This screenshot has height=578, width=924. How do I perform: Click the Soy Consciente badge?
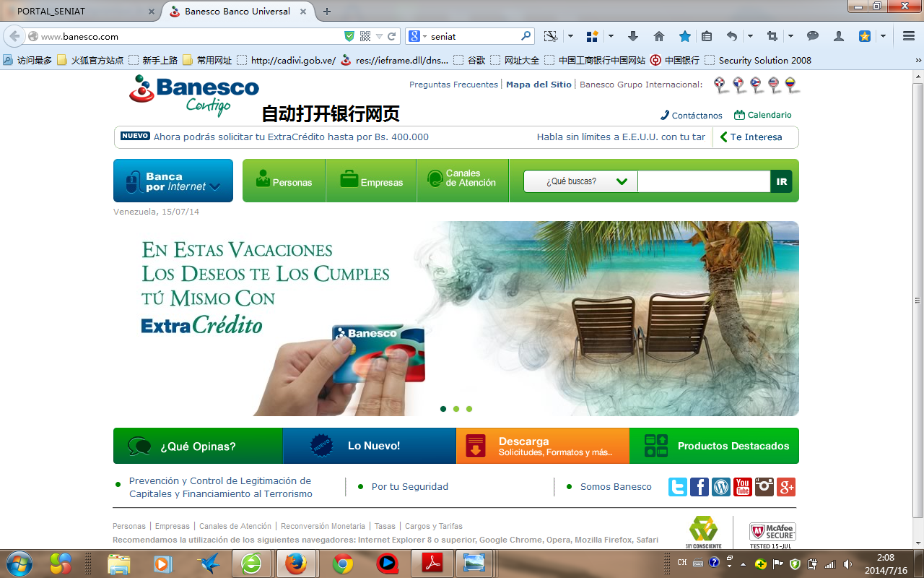point(703,532)
